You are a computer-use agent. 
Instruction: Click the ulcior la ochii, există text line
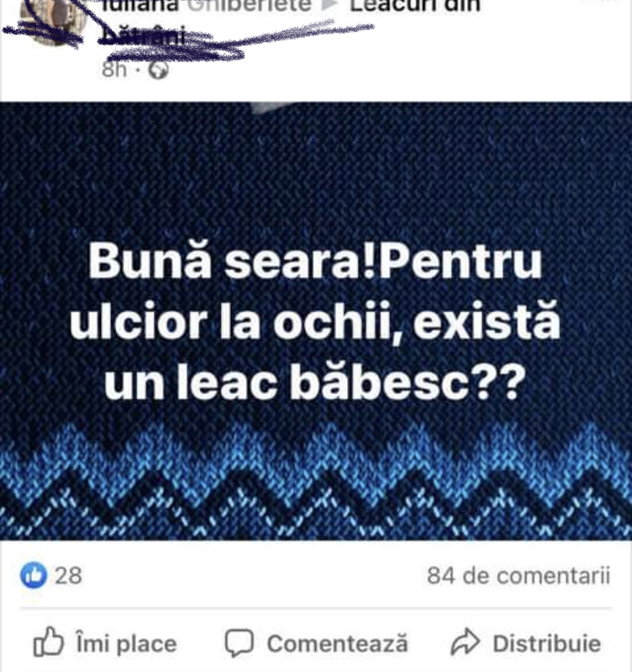click(315, 323)
